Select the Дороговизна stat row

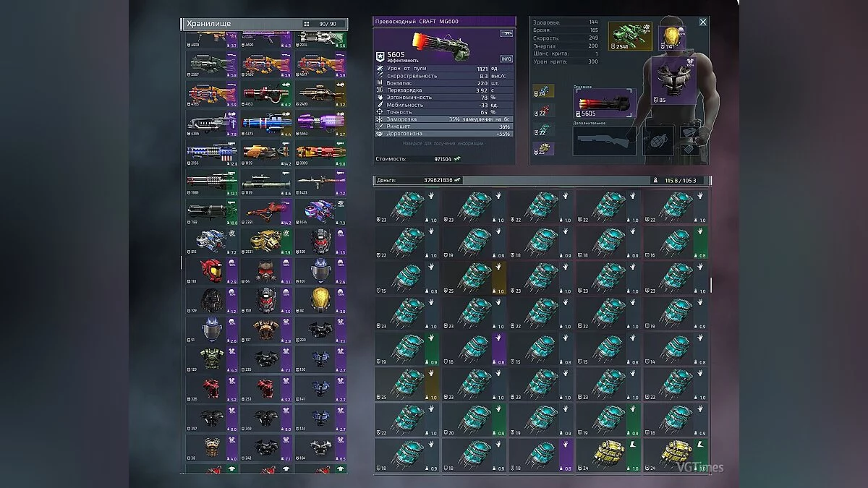(443, 134)
